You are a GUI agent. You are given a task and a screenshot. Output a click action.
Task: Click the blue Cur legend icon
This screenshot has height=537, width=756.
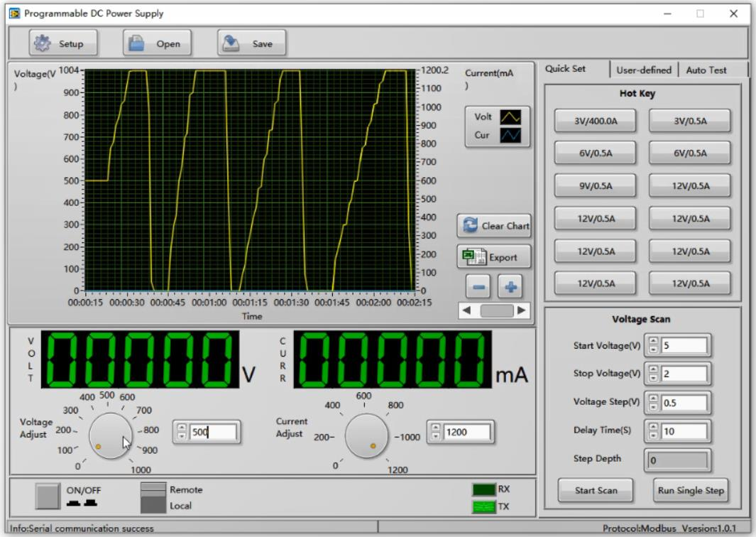[x=511, y=135]
